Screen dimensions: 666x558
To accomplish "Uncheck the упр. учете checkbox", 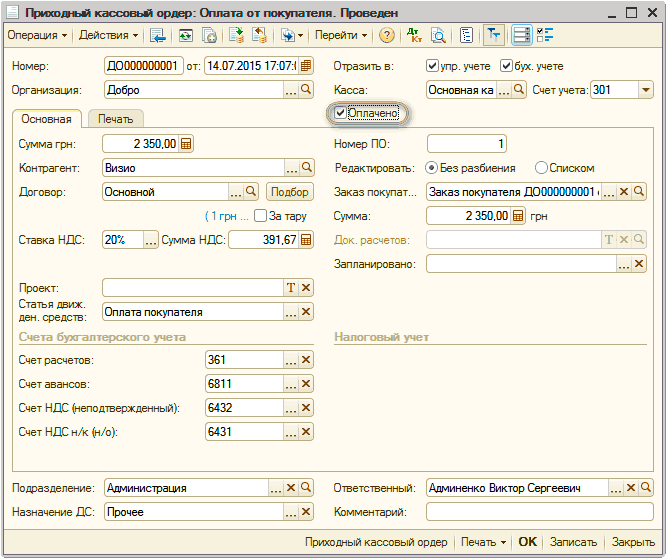I will click(433, 66).
